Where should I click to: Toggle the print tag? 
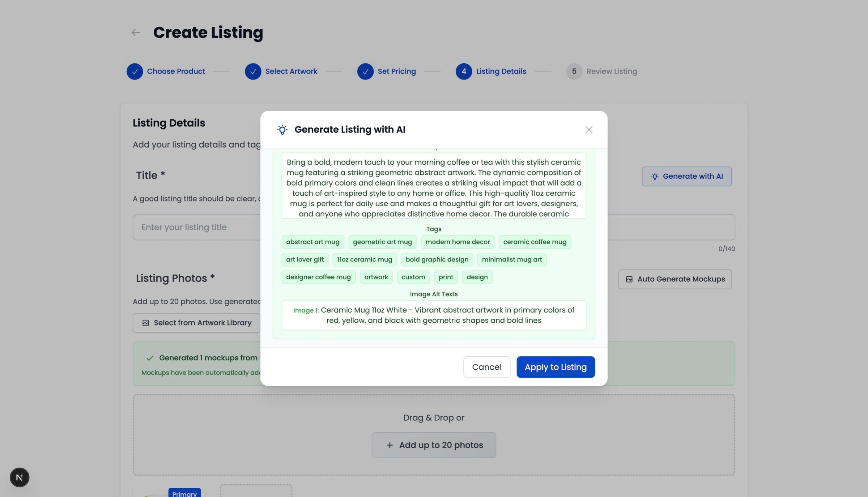tap(446, 277)
